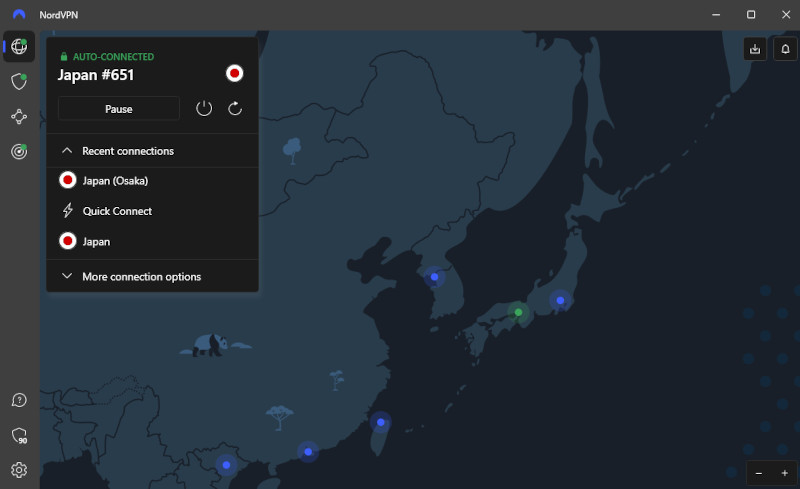
Task: Click the Pause button
Action: 119,109
